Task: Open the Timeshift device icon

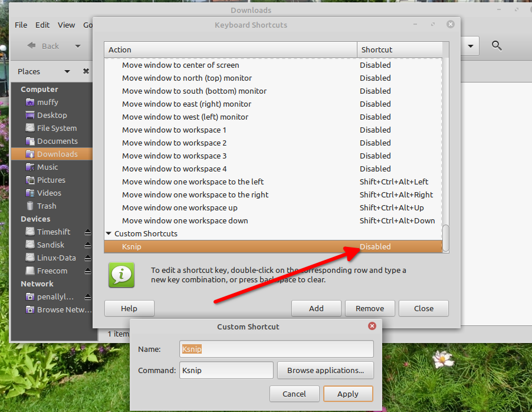Action: (30, 232)
